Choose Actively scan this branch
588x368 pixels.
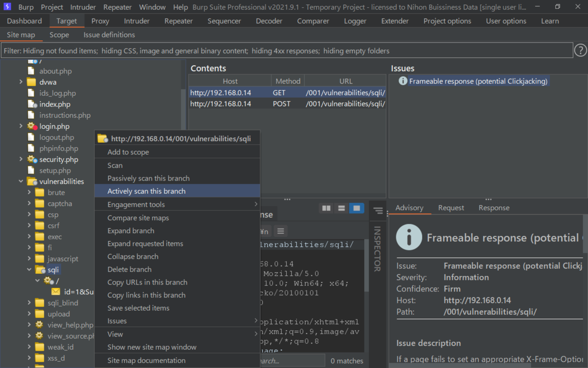177,191
